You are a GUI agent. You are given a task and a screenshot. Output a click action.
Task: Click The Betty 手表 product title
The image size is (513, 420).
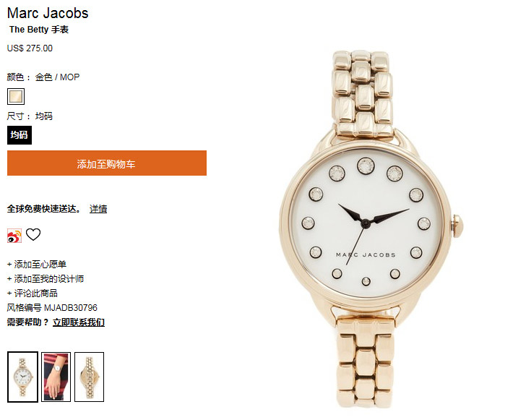[39, 30]
